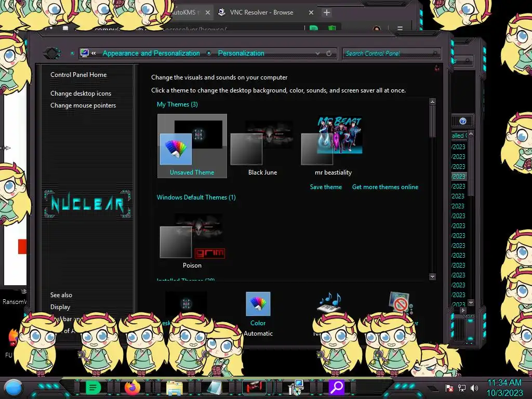Open the purple magnifier search app

click(336, 387)
